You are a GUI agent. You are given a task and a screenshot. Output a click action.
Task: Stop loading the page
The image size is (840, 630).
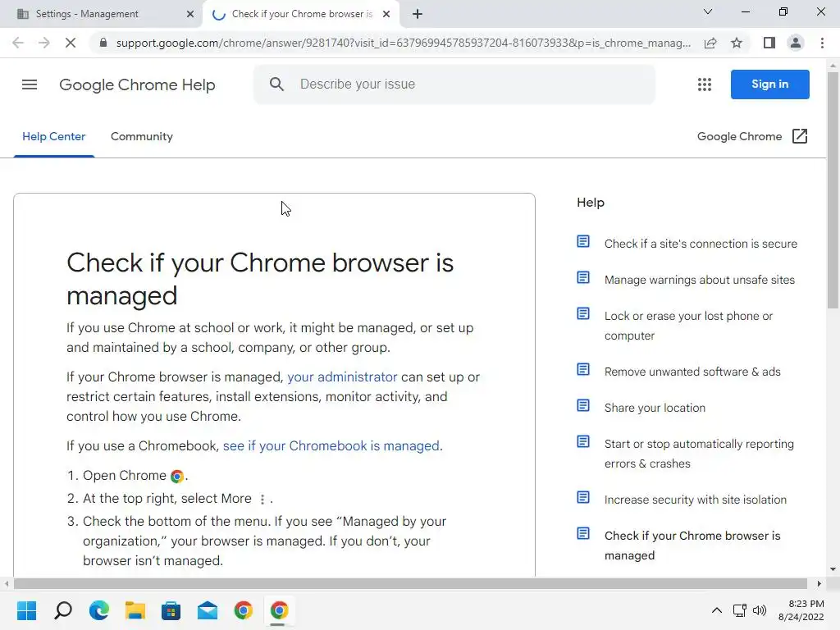pyautogui.click(x=71, y=43)
